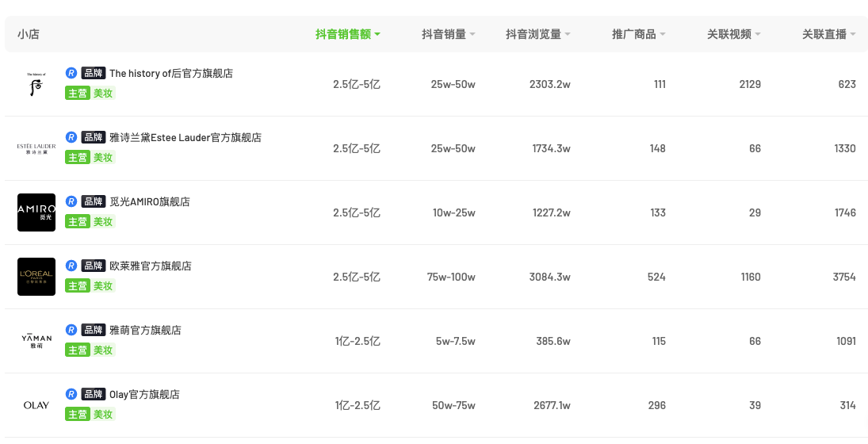
Task: Click the L'Oreal store logo icon
Action: click(x=36, y=277)
